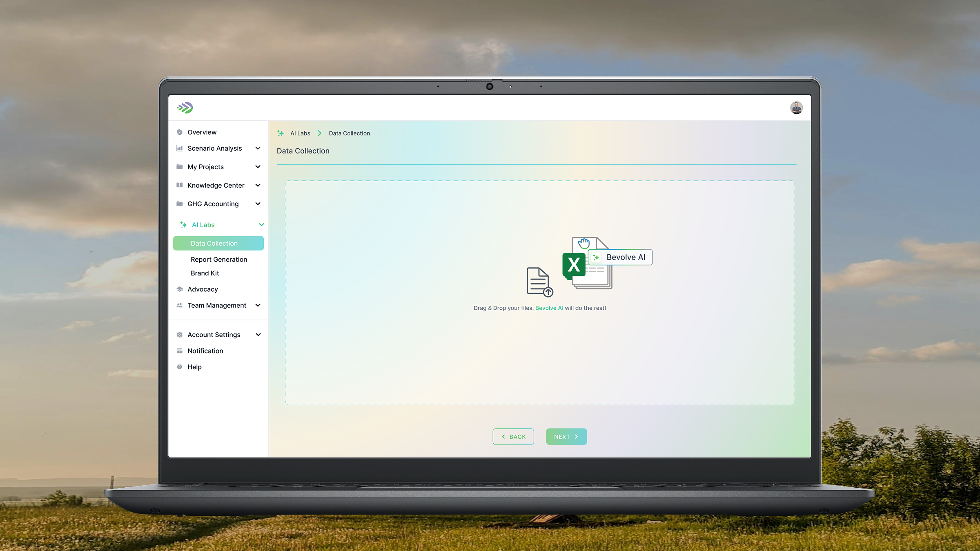The height and width of the screenshot is (551, 980).
Task: Click the Advocacy badge icon
Action: 180,289
